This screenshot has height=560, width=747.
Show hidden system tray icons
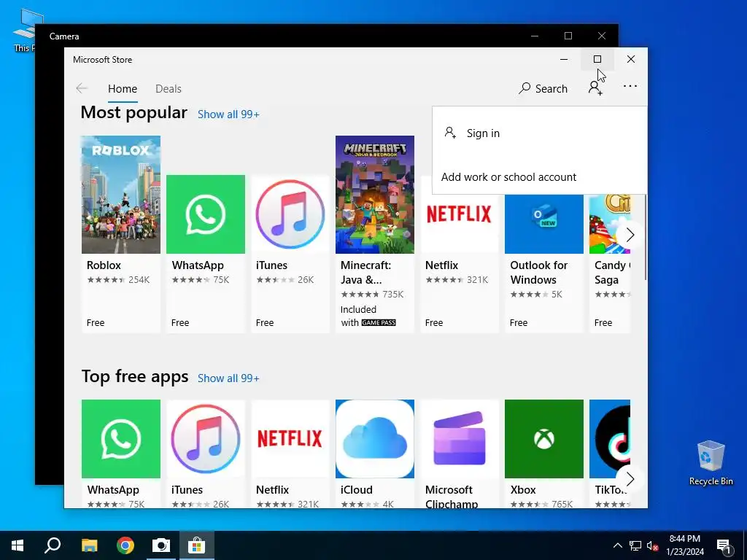coord(617,545)
